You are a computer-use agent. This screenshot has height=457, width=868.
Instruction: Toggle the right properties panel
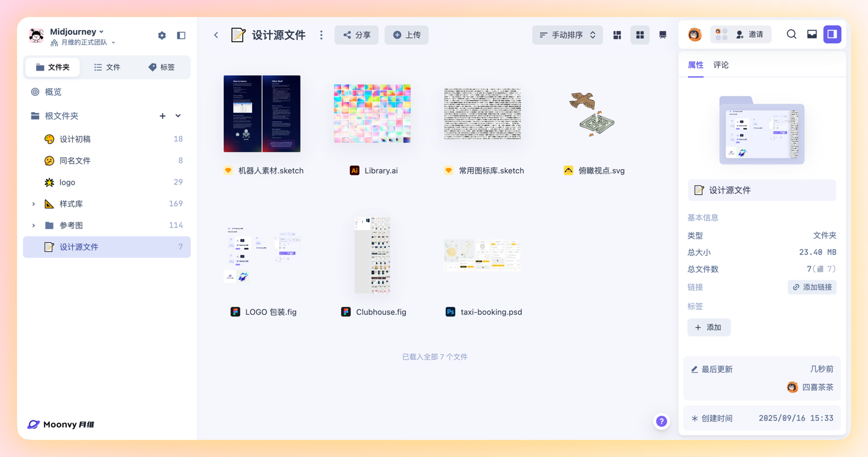click(832, 34)
